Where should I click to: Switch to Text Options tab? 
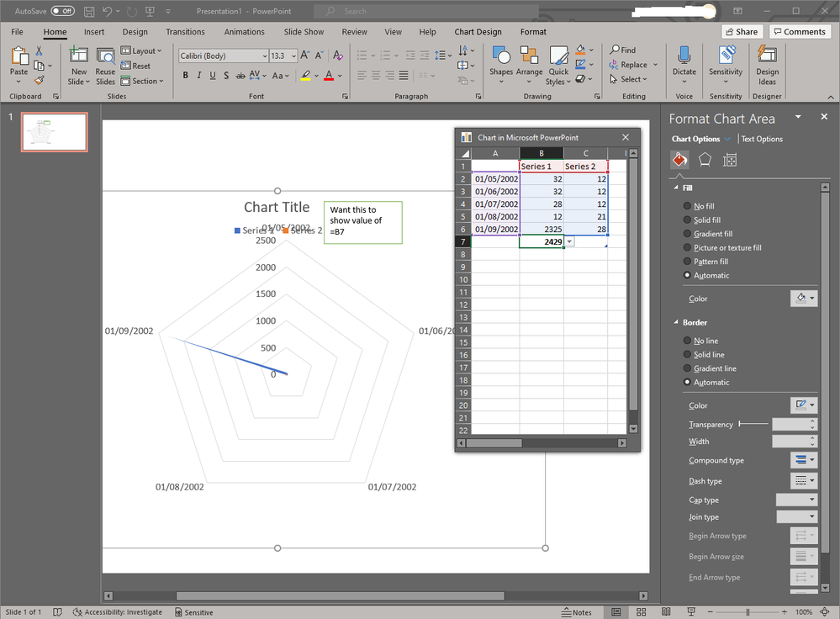(762, 139)
